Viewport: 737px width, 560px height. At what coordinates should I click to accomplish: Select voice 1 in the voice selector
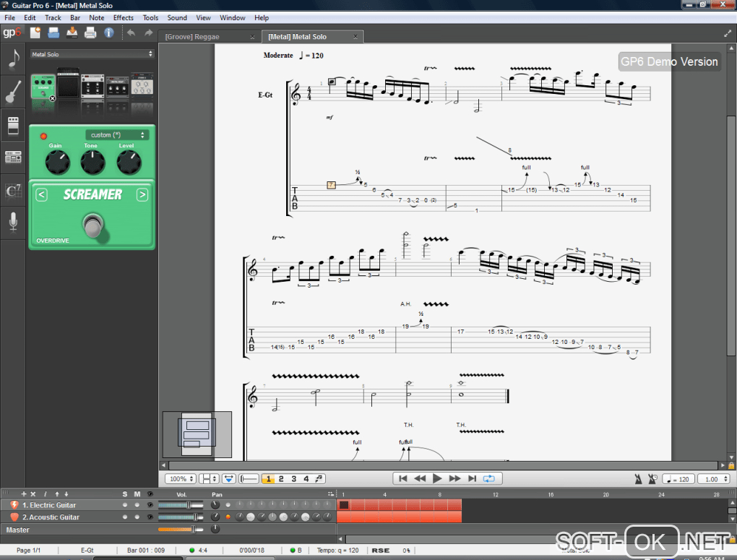(x=268, y=478)
